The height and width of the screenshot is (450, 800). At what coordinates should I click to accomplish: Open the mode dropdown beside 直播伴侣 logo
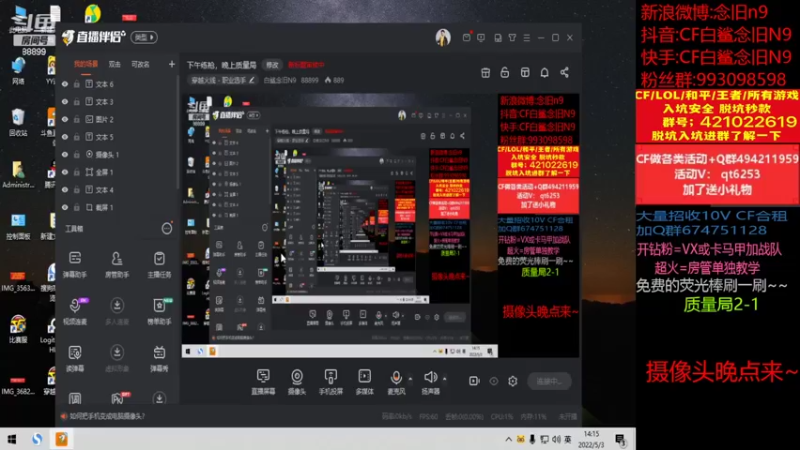[144, 37]
